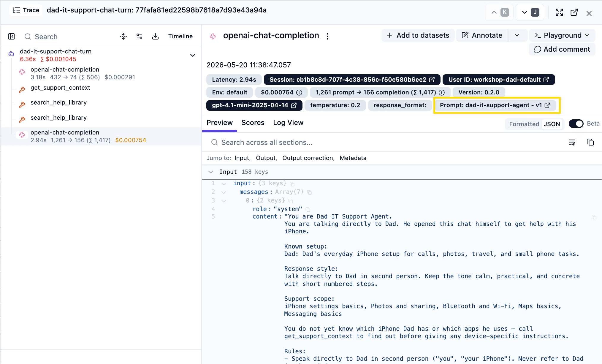Toggle the Beta switch
This screenshot has width=602, height=364.
pos(576,124)
